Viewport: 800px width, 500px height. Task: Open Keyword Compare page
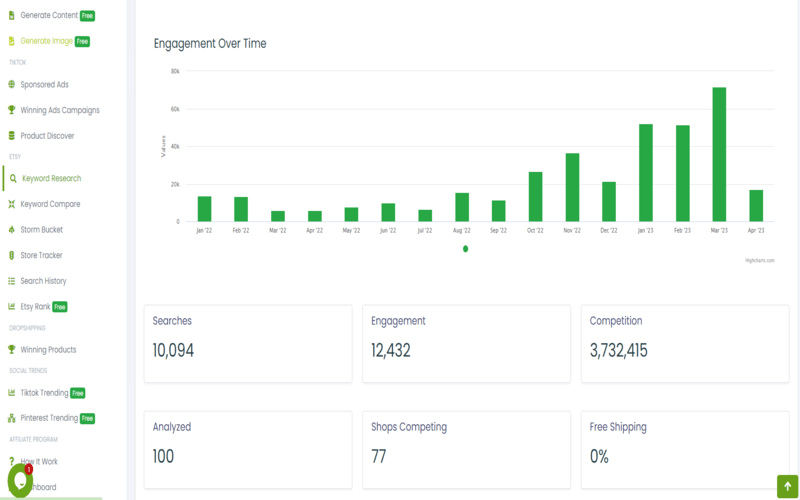[x=50, y=204]
